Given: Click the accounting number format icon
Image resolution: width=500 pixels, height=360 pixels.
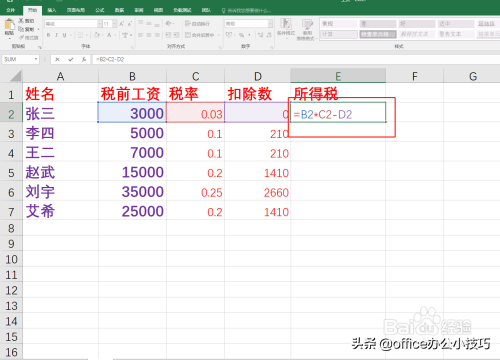Looking at the screenshot, I should [229, 35].
